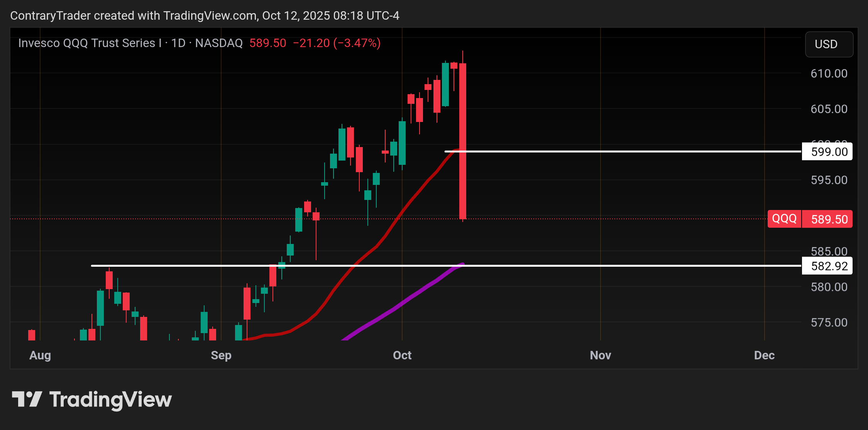Click the NASDAQ exchange label
This screenshot has width=868, height=430.
[x=219, y=43]
